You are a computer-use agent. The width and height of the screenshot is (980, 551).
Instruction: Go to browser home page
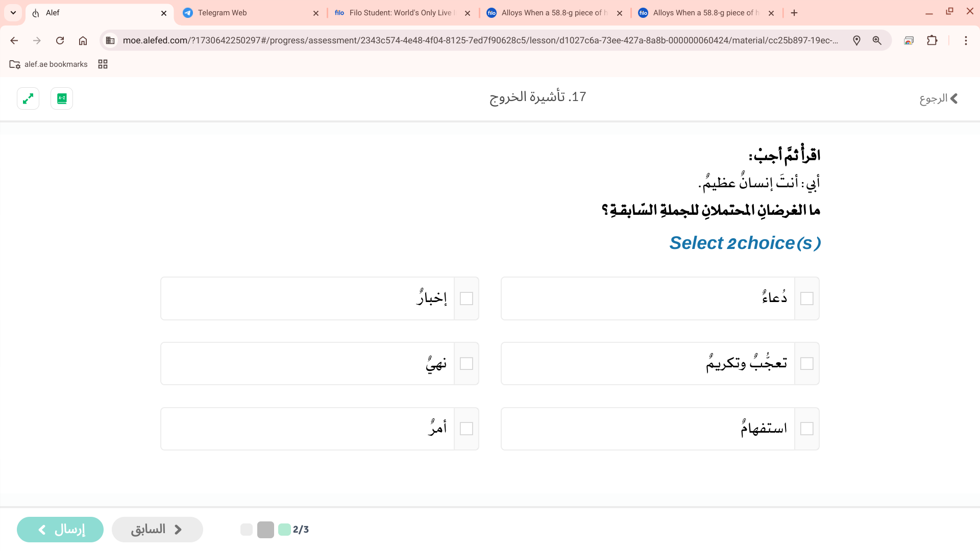83,40
